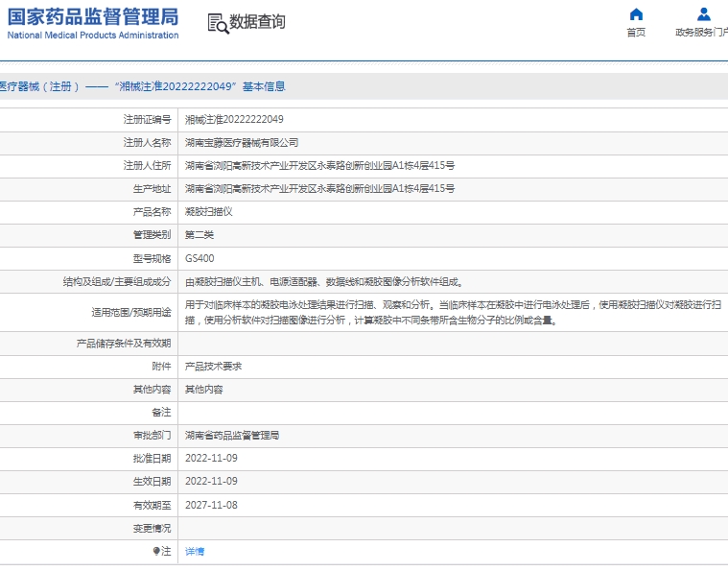The width and height of the screenshot is (728, 571).
Task: Click the home house icon
Action: coord(636,14)
